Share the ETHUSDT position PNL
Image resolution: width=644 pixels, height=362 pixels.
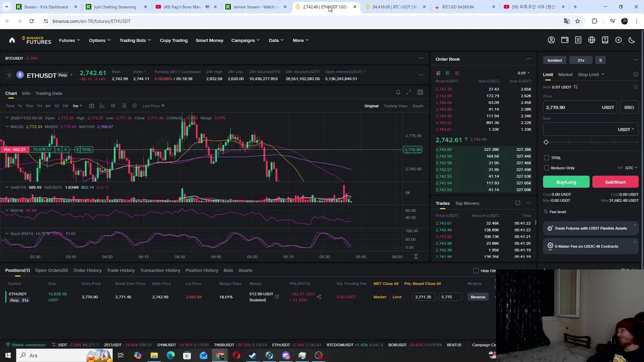318,297
